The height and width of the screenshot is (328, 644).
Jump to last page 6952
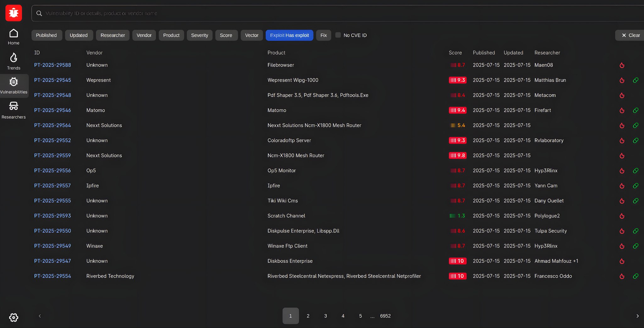pyautogui.click(x=385, y=316)
